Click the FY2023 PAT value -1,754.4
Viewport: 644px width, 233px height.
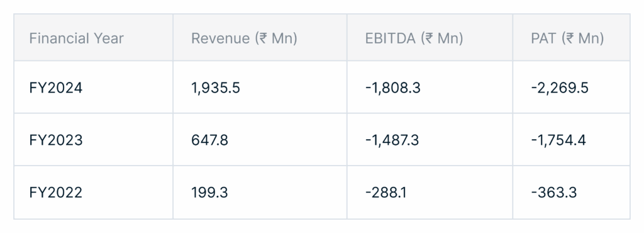click(x=558, y=140)
